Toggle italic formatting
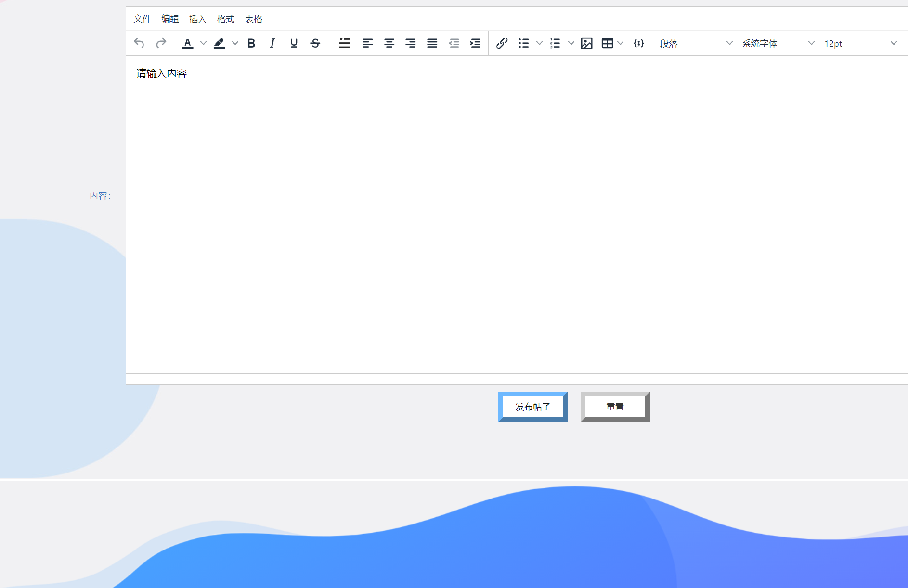The height and width of the screenshot is (588, 908). click(272, 43)
